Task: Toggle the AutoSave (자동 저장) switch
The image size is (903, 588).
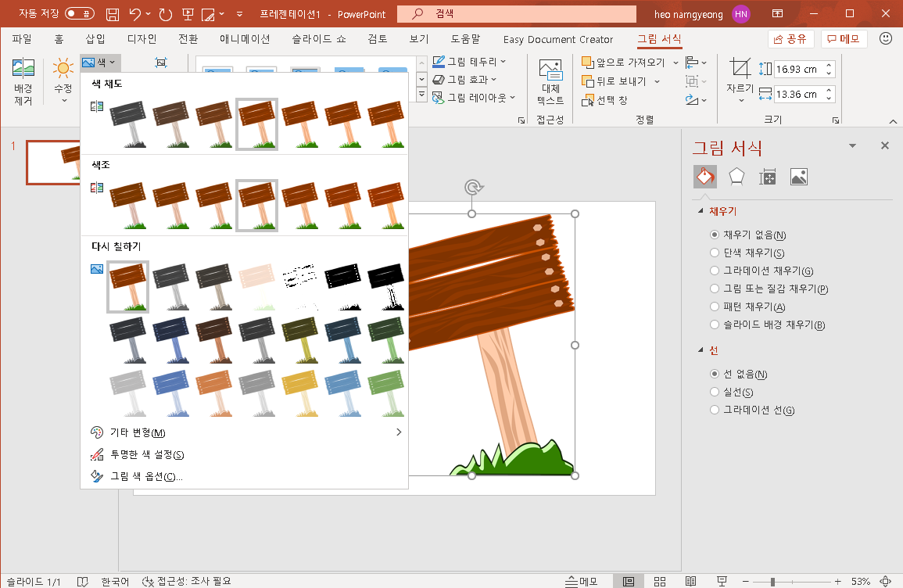Action: (80, 14)
